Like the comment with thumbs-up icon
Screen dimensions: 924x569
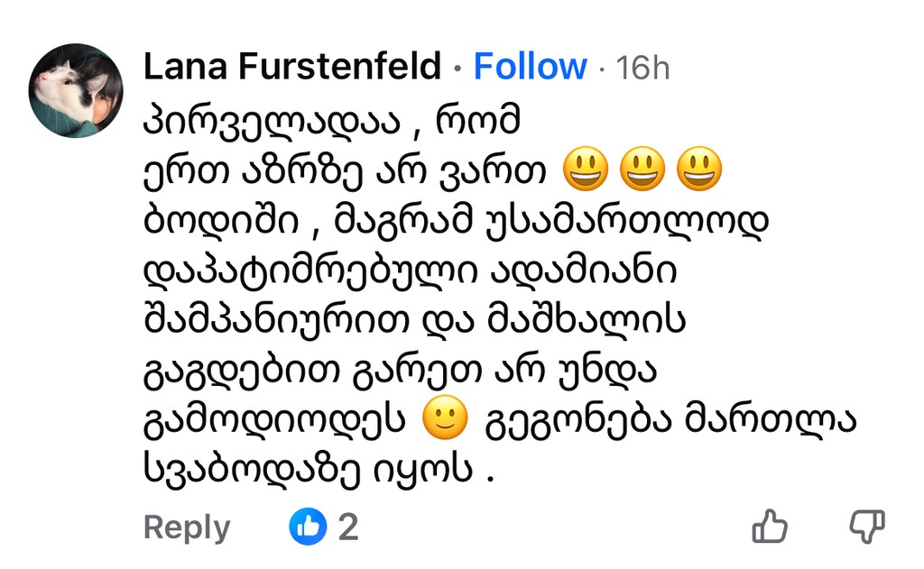coord(770,526)
